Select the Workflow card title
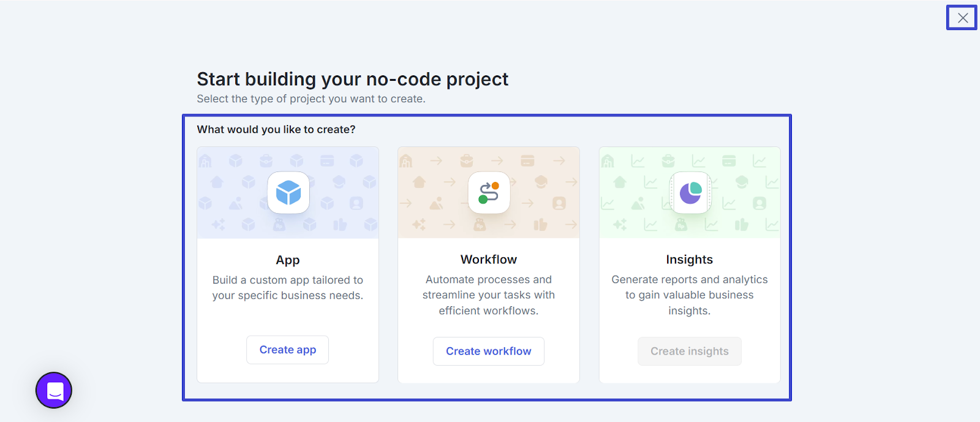980x422 pixels. (489, 260)
